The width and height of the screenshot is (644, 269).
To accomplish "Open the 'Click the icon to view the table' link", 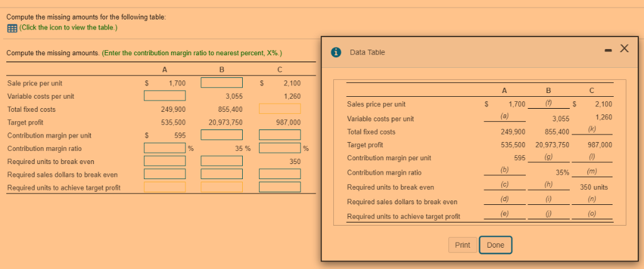I will [x=68, y=28].
